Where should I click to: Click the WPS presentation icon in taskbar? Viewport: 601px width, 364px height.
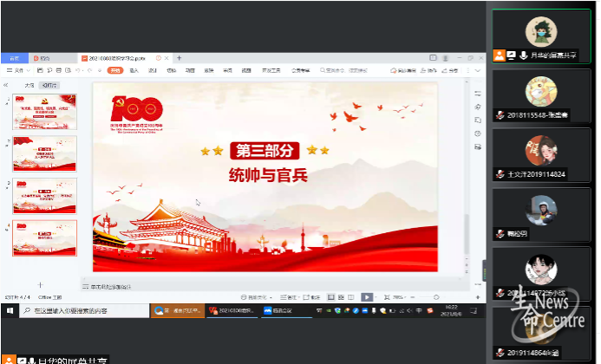232,310
